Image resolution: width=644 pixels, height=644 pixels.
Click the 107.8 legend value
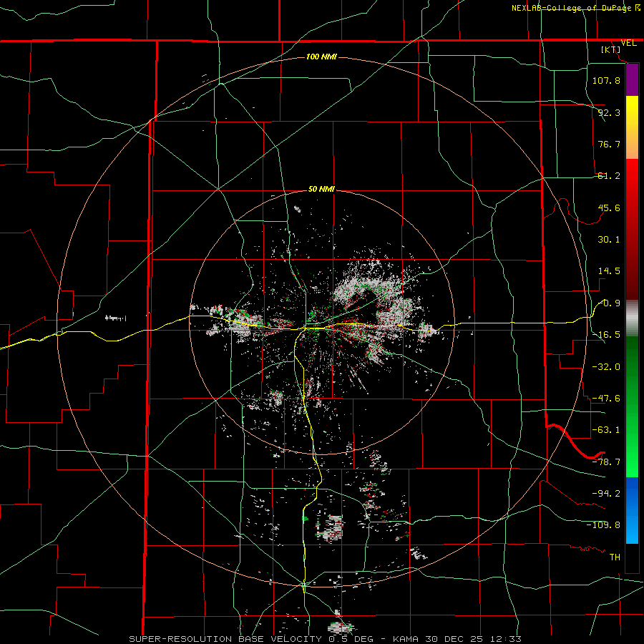pyautogui.click(x=606, y=80)
